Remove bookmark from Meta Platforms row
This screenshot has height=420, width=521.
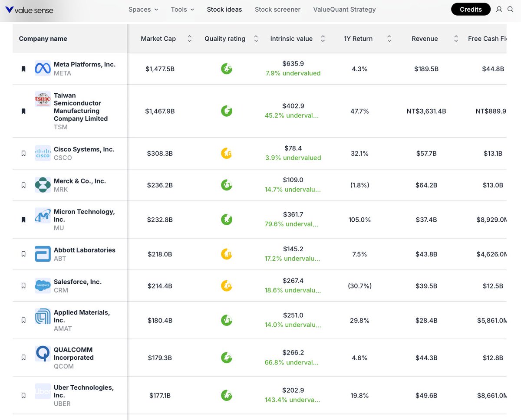tap(23, 69)
